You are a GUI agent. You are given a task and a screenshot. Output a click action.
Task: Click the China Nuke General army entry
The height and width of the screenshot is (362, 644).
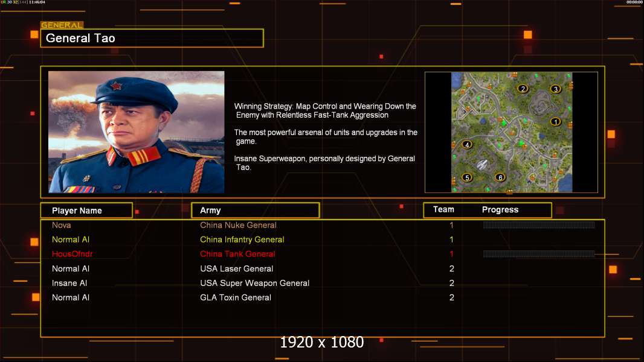point(238,225)
